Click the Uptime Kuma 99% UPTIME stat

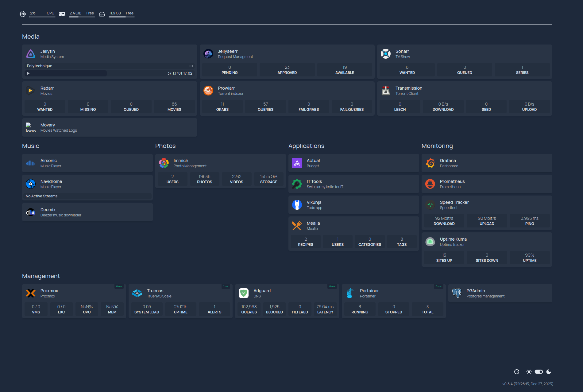(530, 258)
